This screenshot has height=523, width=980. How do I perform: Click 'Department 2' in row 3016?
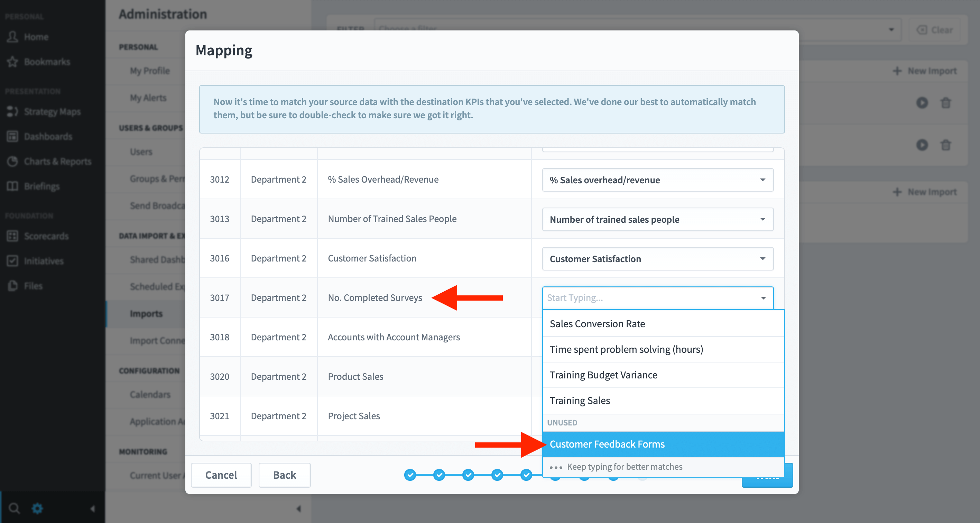tap(278, 258)
